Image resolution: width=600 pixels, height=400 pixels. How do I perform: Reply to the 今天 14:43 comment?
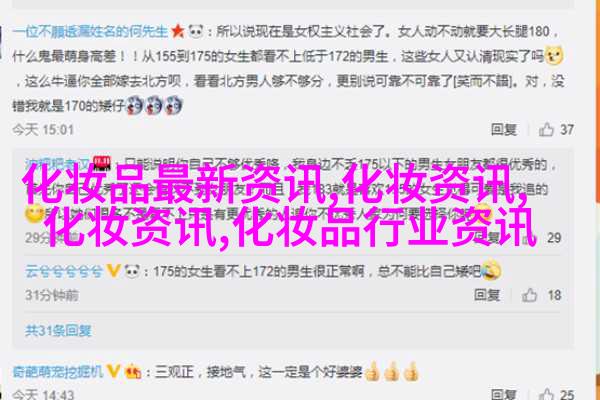point(504,394)
